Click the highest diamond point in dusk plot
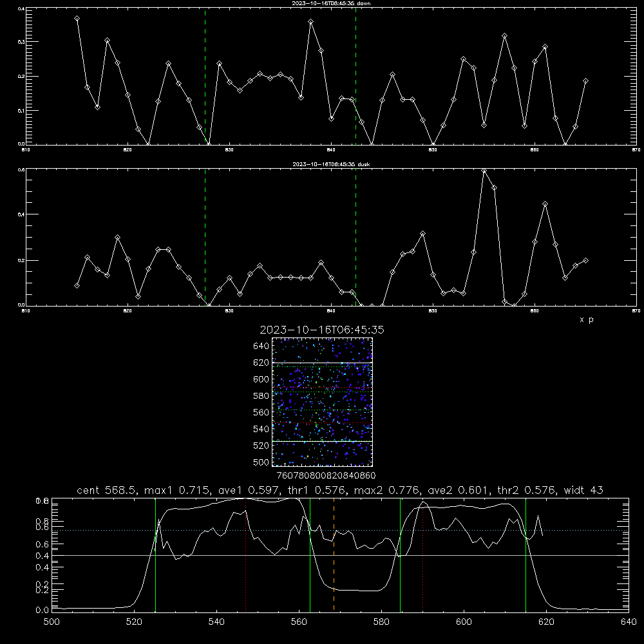Image resolution: width=644 pixels, height=644 pixels. (484, 171)
